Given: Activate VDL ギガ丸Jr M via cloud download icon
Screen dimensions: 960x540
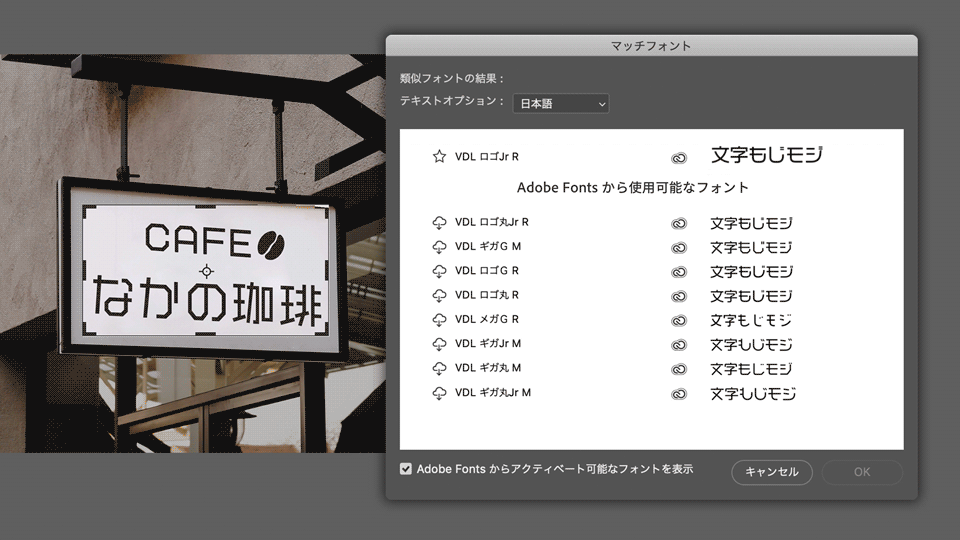Looking at the screenshot, I should [439, 393].
